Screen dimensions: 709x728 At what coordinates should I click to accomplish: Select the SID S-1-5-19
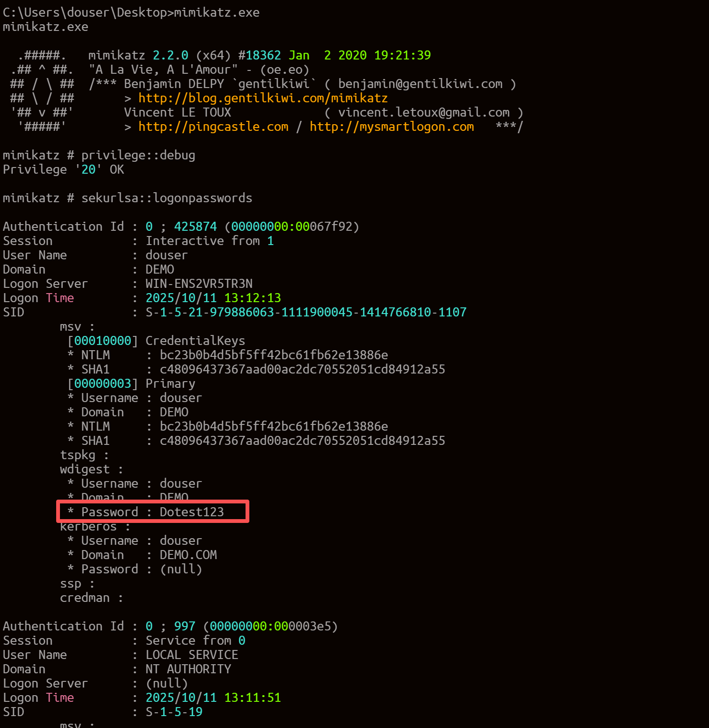click(174, 712)
